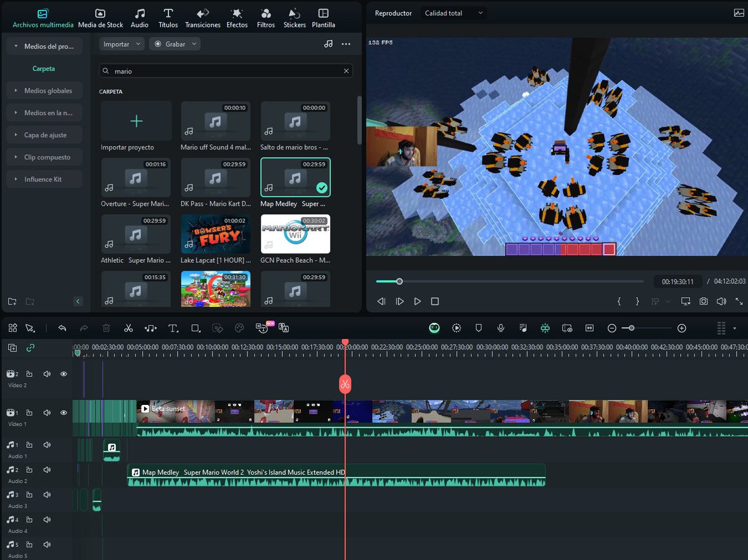Click the next frame play button
The height and width of the screenshot is (560, 748).
(400, 301)
